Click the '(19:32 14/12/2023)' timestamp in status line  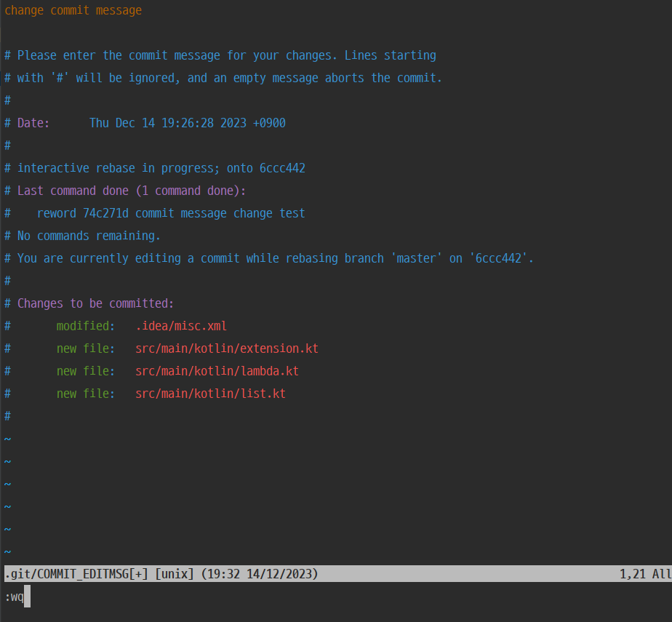(x=260, y=574)
